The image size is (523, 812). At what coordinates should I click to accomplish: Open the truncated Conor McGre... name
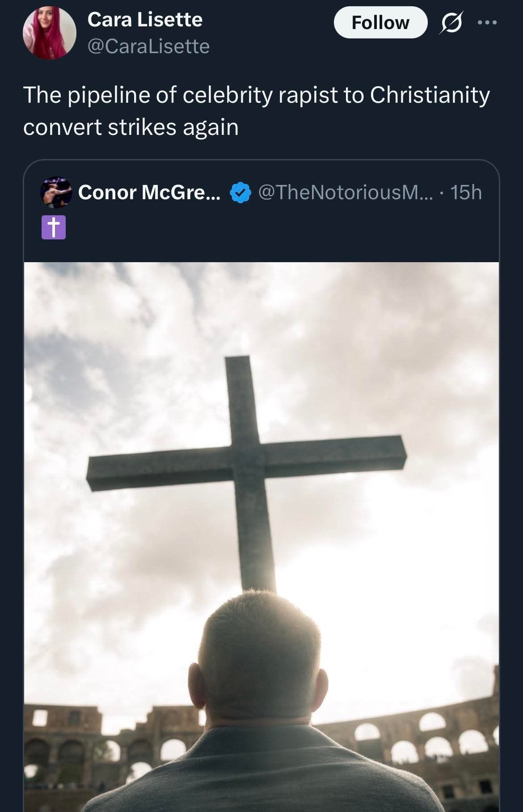click(149, 193)
